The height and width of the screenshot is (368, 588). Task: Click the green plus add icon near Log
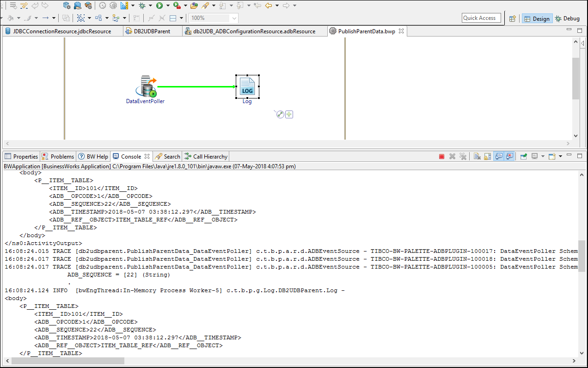[289, 114]
